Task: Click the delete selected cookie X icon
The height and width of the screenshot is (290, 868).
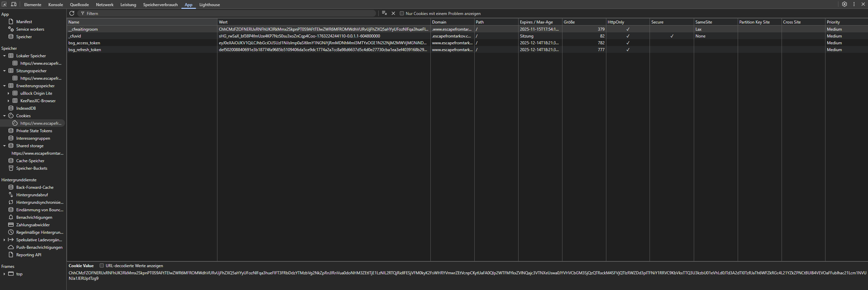Action: (393, 13)
